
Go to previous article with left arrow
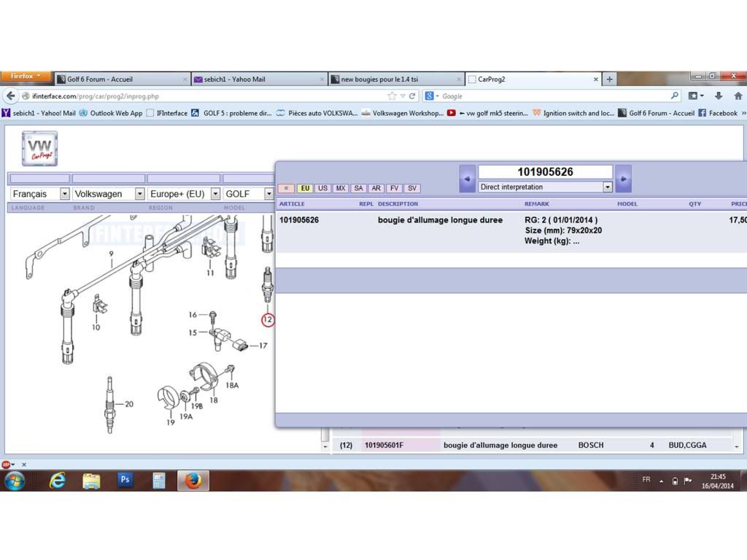[x=468, y=179]
